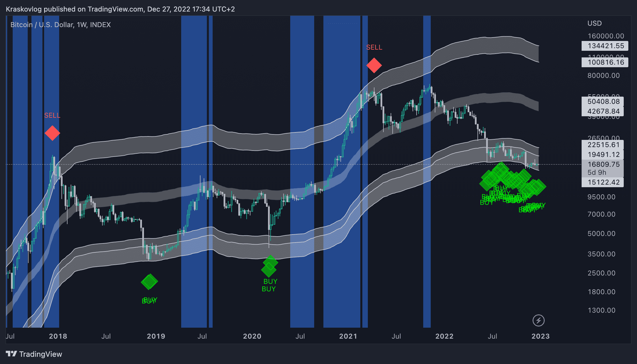637x364 pixels.
Task: Click the 22515.61 price label
Action: click(x=603, y=145)
